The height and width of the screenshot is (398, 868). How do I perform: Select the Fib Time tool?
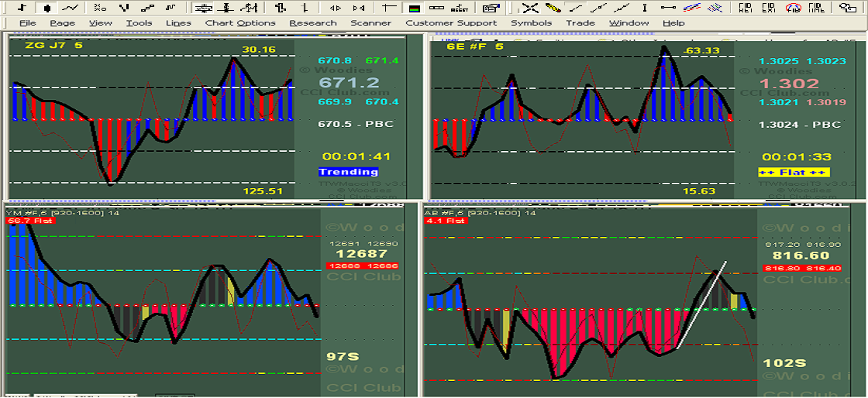[x=816, y=8]
